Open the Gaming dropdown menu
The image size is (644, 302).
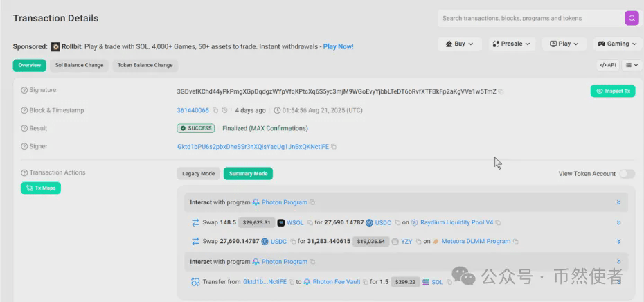pos(617,44)
